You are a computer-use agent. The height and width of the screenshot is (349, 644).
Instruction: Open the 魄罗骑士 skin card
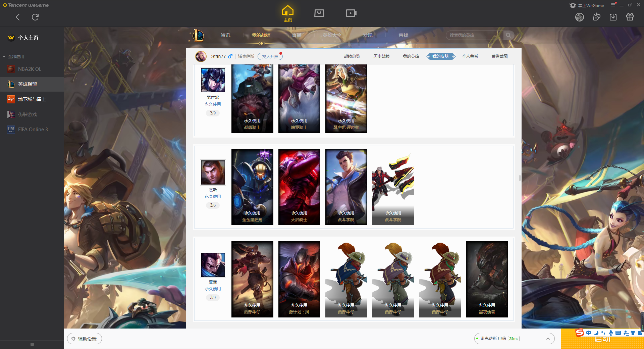pyautogui.click(x=299, y=99)
